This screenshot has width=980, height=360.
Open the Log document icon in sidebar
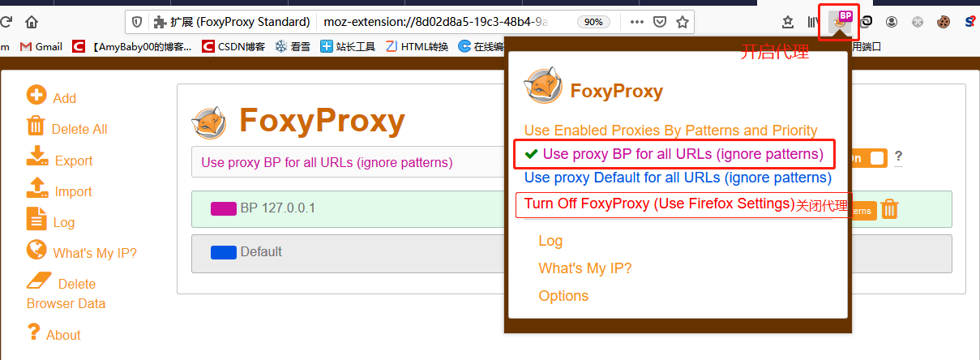click(36, 219)
